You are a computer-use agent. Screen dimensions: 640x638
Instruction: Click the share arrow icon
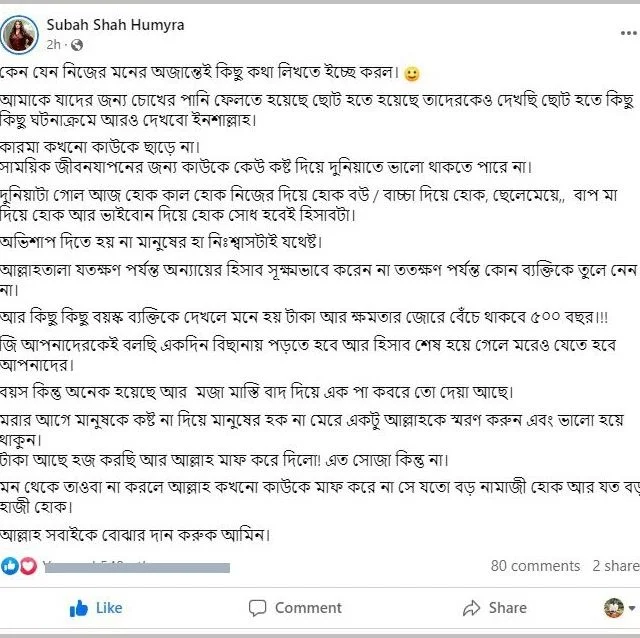click(472, 608)
